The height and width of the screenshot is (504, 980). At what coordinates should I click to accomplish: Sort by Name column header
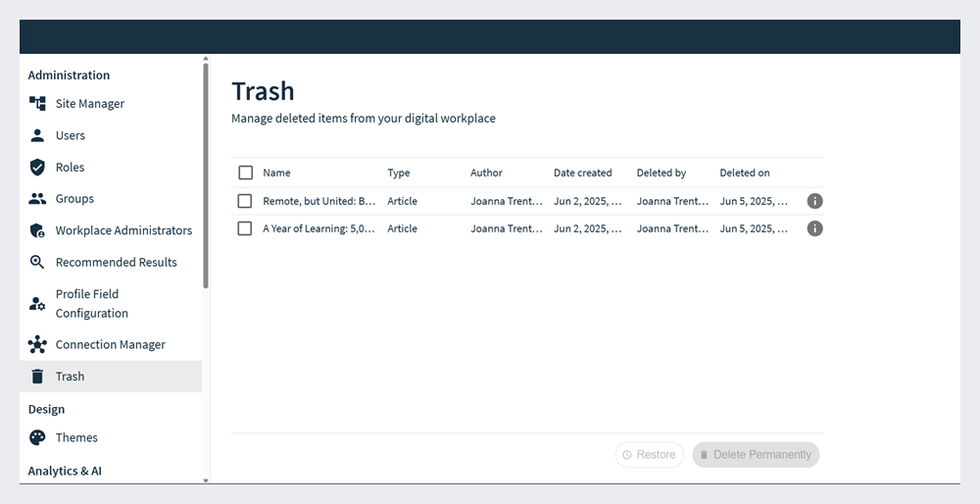pos(276,173)
